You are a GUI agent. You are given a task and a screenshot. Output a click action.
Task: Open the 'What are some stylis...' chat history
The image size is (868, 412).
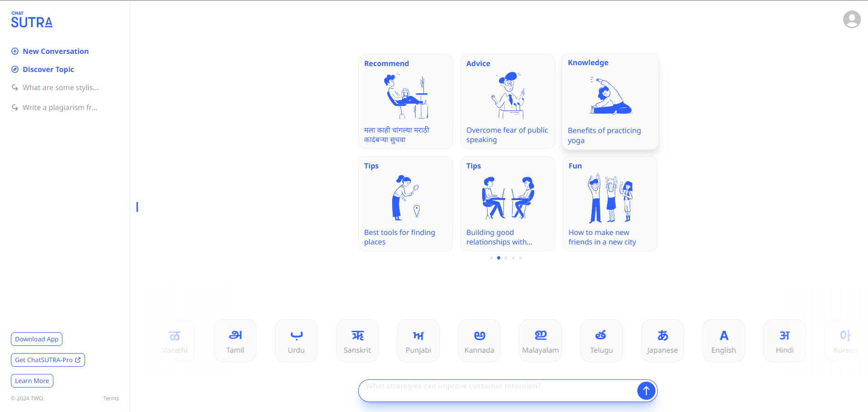(x=60, y=87)
